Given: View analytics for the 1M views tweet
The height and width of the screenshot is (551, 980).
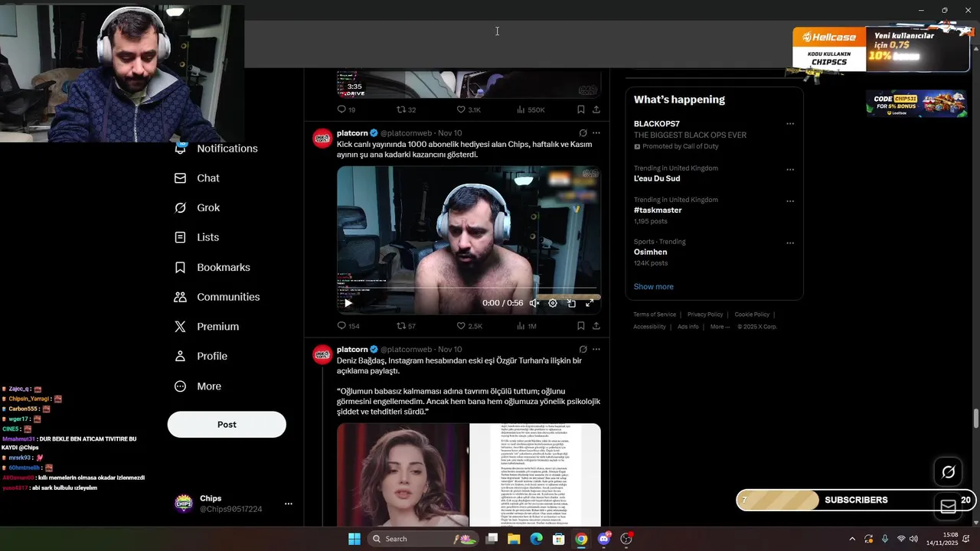Looking at the screenshot, I should pyautogui.click(x=527, y=326).
